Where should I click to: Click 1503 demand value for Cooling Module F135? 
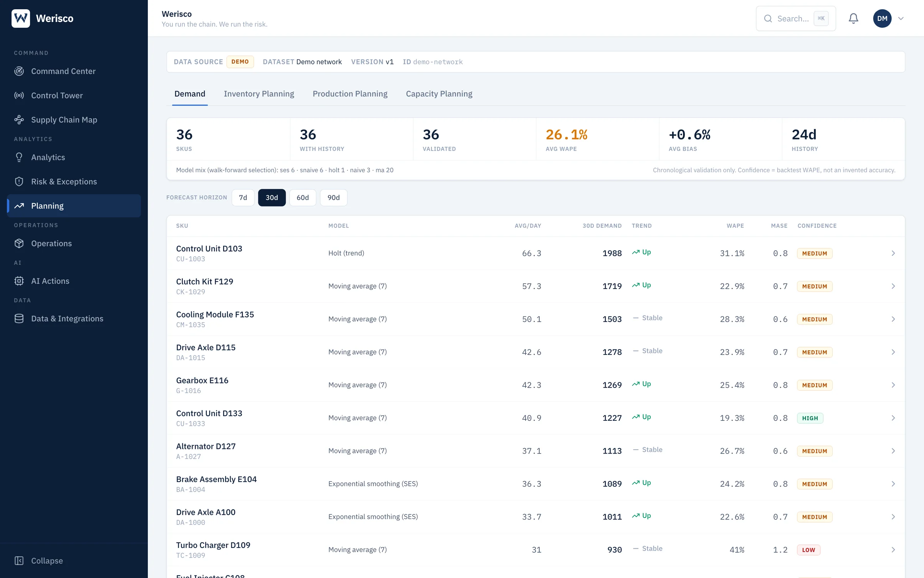pos(612,319)
